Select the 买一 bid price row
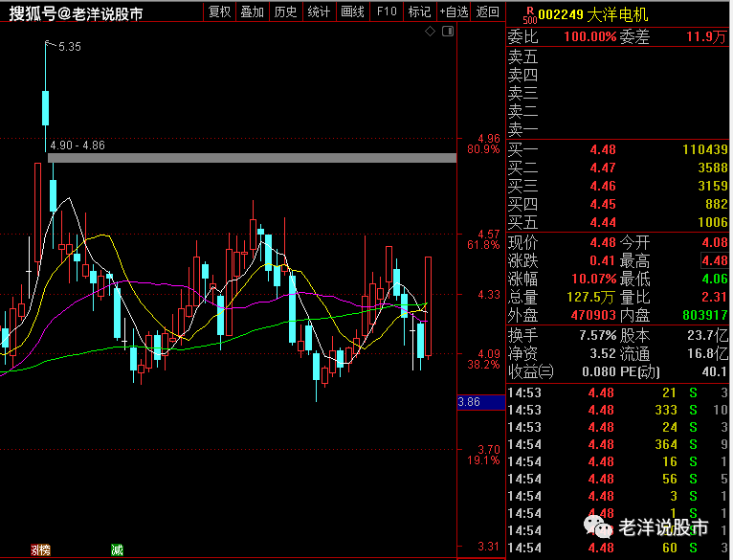Image resolution: width=733 pixels, height=560 pixels. click(617, 150)
